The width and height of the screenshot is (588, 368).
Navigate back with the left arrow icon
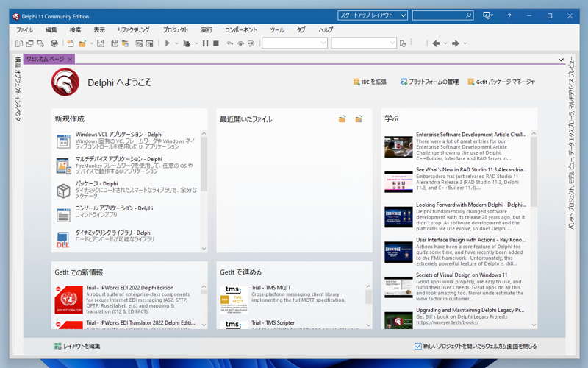pyautogui.click(x=436, y=43)
